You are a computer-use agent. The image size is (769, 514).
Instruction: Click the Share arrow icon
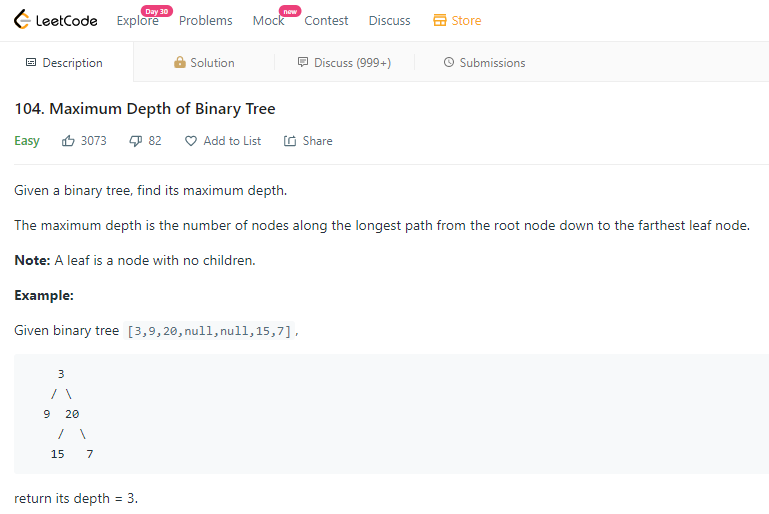[290, 141]
